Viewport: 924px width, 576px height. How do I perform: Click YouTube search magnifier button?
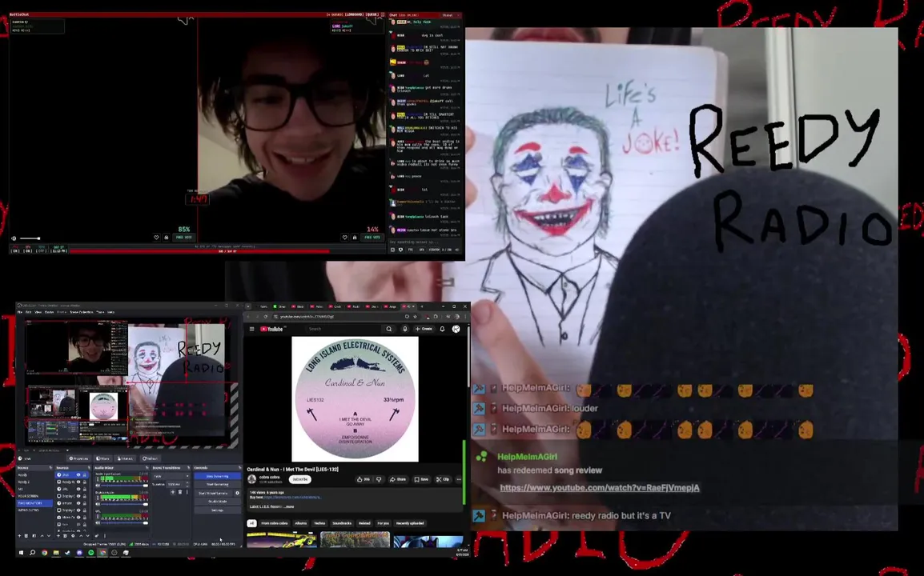(389, 330)
